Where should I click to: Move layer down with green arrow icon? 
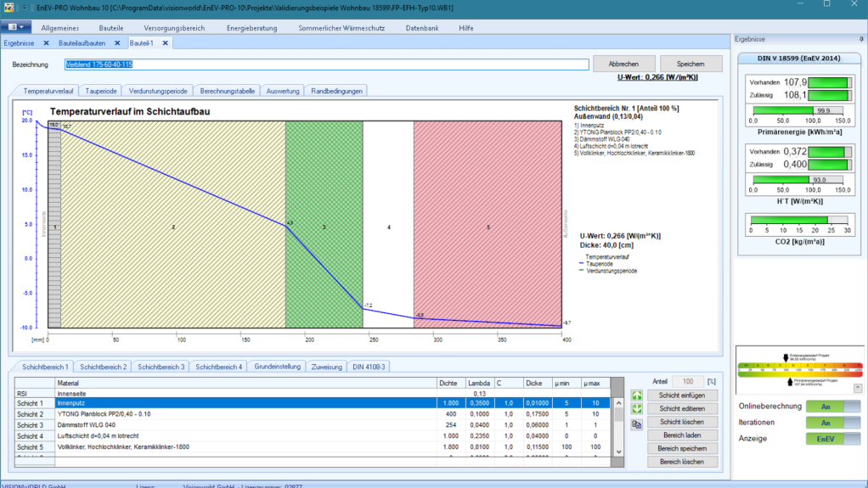click(637, 409)
